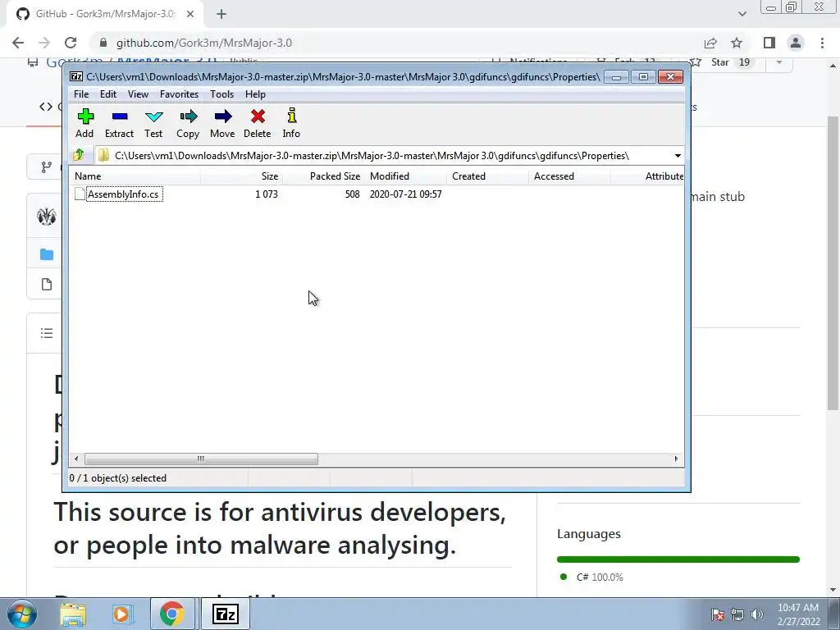Click the size value 1 073
Viewport: 840px width, 630px height.
[x=267, y=194]
